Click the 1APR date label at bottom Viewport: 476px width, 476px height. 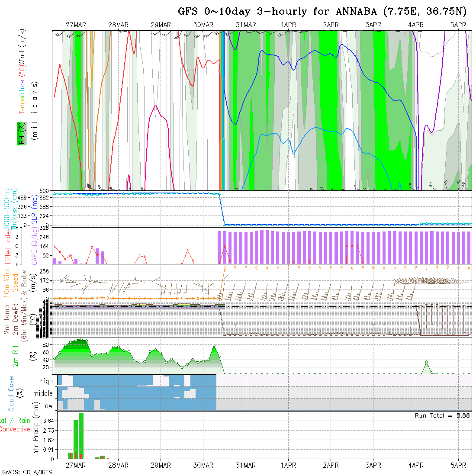[x=288, y=465]
